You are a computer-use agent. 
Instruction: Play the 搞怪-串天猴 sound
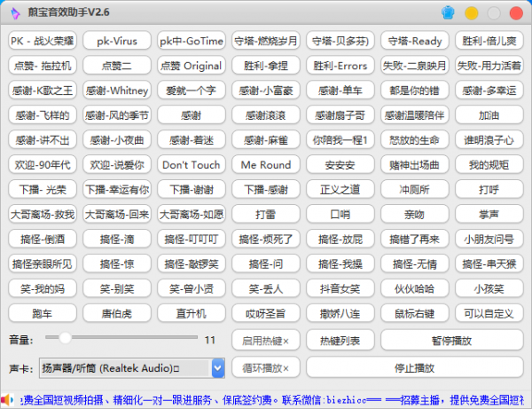489,263
